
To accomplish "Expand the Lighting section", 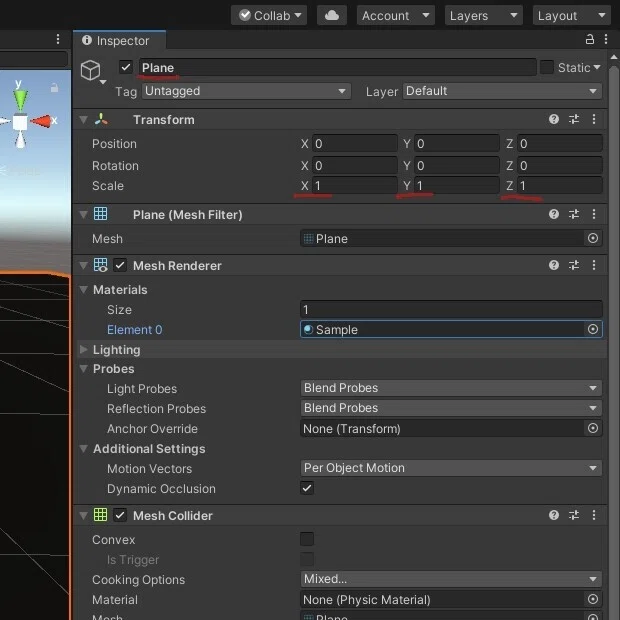I will tap(83, 350).
